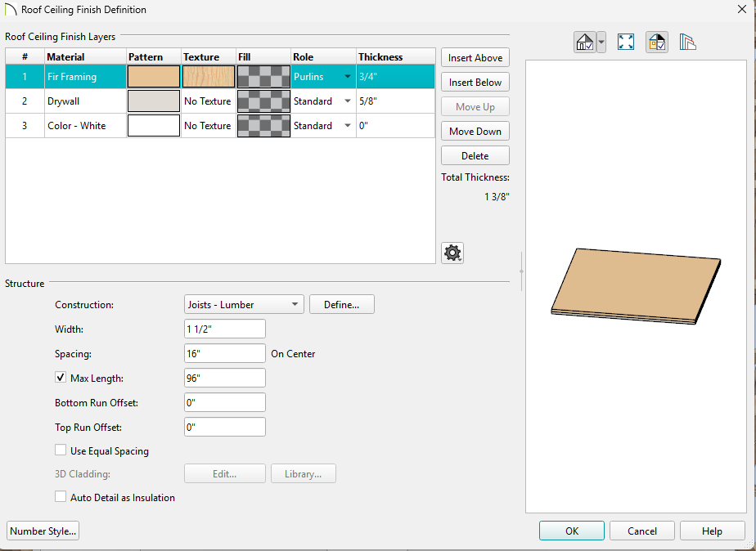Open Role dropdown for Color - White row
Viewport: 756px width, 551px height.
pyautogui.click(x=347, y=126)
